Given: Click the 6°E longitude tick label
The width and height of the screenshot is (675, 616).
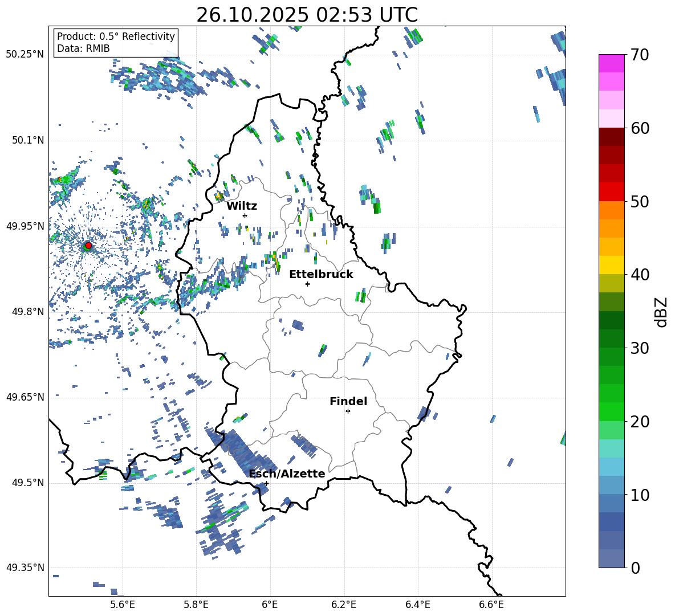Looking at the screenshot, I should pyautogui.click(x=270, y=604).
